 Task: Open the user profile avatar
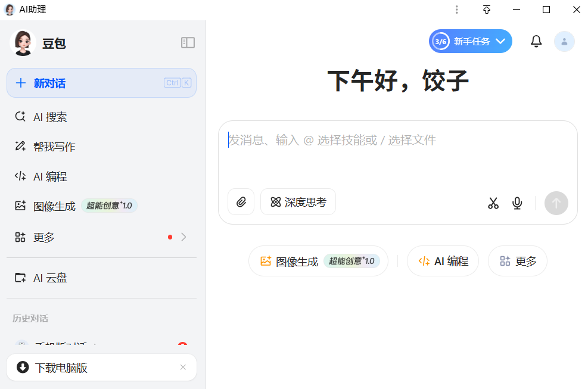[x=564, y=41]
